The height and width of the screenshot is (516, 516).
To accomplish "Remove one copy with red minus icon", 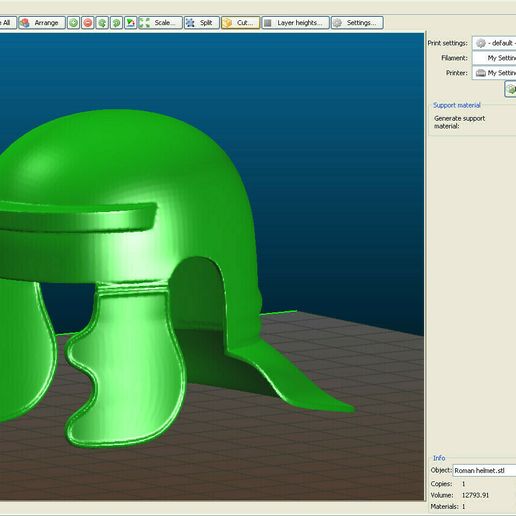I will [x=88, y=23].
